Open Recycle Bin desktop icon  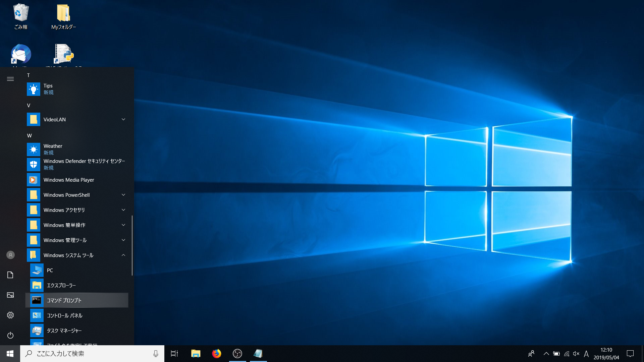click(21, 16)
